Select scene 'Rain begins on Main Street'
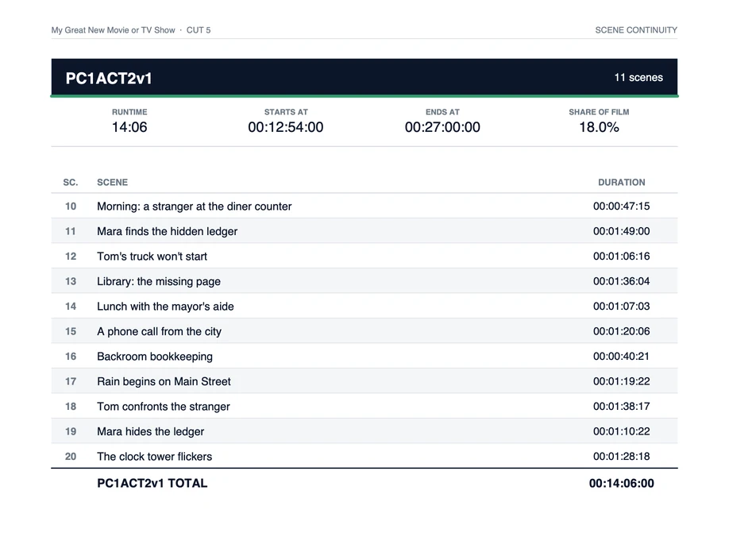729x560 pixels. point(164,382)
